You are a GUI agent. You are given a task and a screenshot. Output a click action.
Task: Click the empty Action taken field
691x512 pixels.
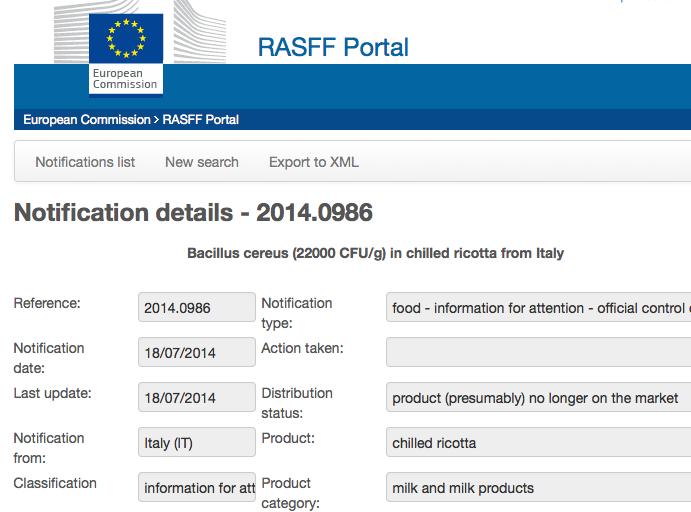(539, 353)
